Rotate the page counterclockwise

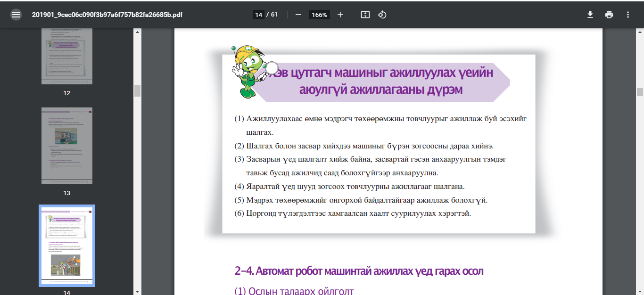(x=382, y=15)
